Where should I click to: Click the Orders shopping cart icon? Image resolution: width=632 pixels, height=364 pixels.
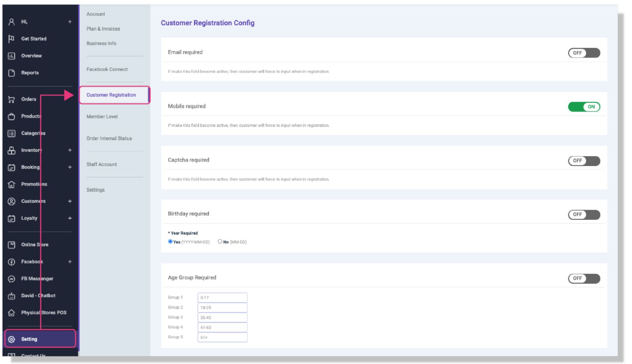pyautogui.click(x=11, y=99)
